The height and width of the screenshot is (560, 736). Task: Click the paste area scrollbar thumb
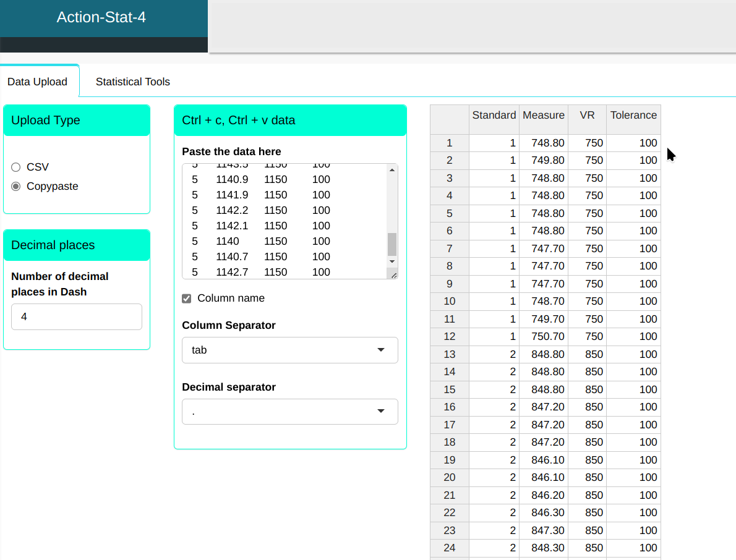392,244
